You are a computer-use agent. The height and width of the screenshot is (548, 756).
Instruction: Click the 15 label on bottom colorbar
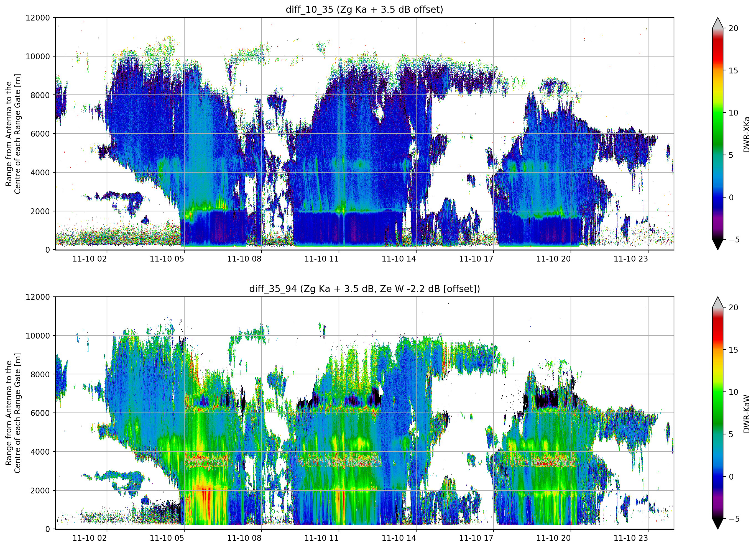click(x=733, y=350)
